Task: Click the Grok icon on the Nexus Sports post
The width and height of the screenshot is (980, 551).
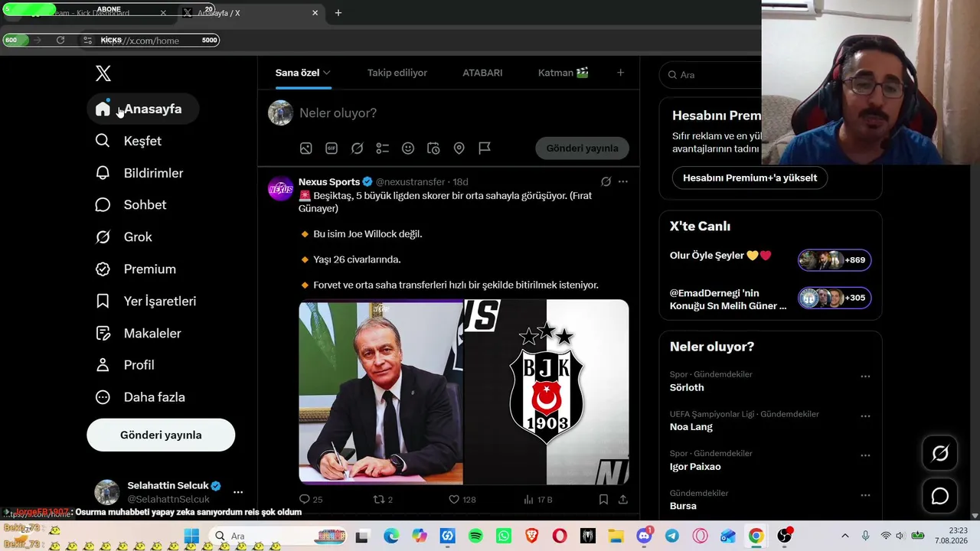Action: (x=606, y=182)
